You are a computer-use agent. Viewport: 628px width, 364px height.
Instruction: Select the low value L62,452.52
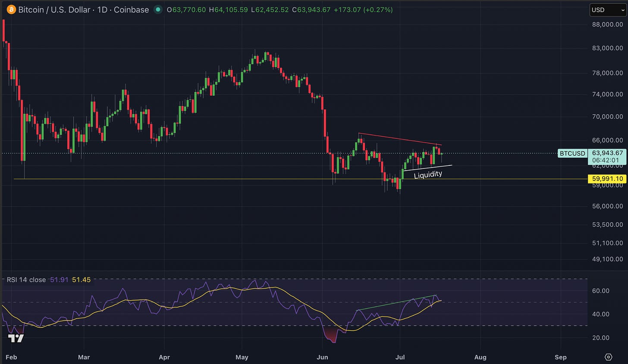pos(270,9)
